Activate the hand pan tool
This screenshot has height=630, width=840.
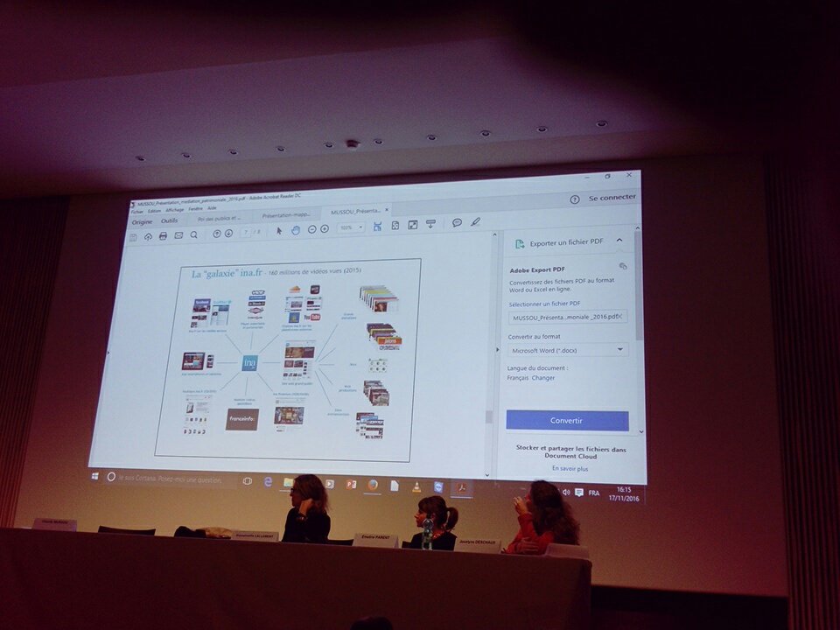[295, 230]
